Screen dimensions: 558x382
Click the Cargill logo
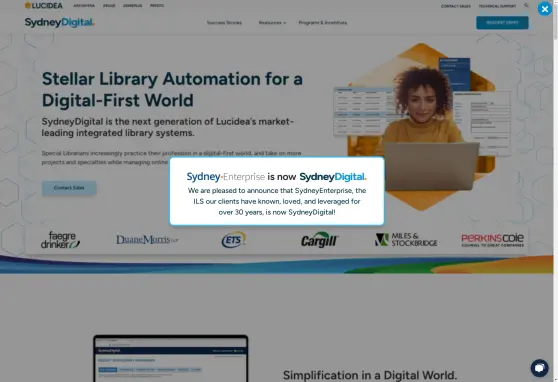(x=319, y=240)
